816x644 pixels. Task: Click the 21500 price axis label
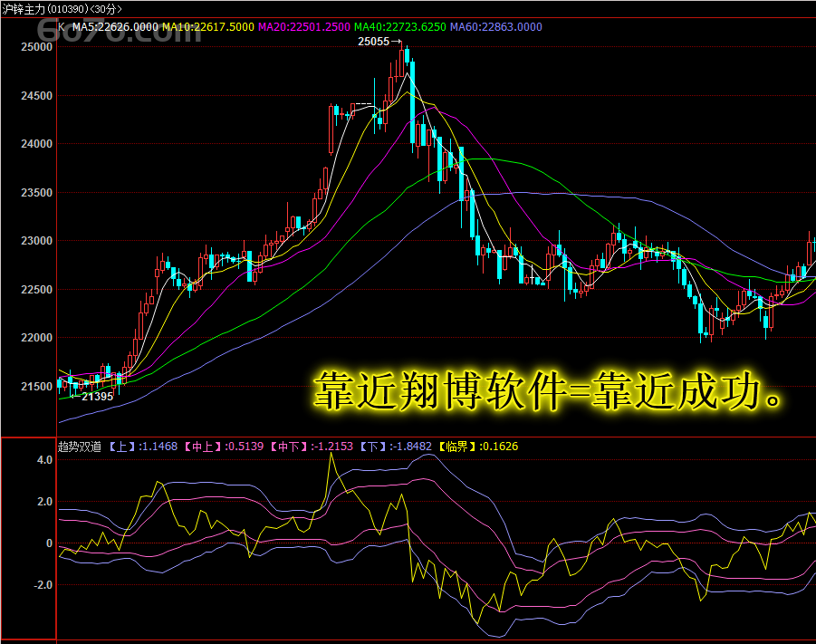click(36, 386)
